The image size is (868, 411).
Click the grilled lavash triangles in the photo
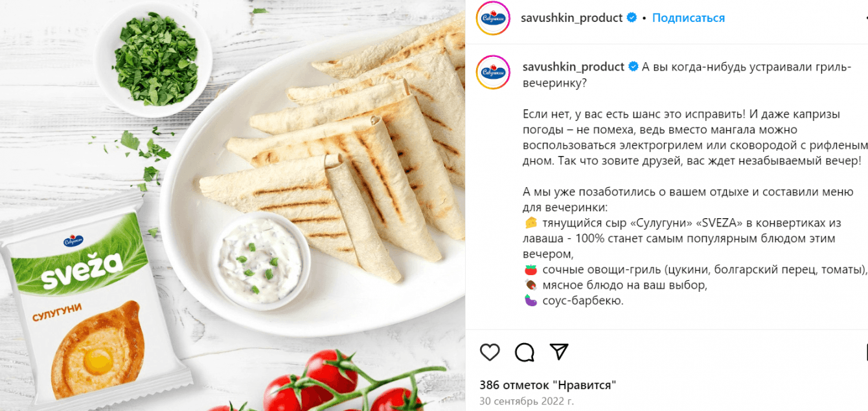[343, 162]
